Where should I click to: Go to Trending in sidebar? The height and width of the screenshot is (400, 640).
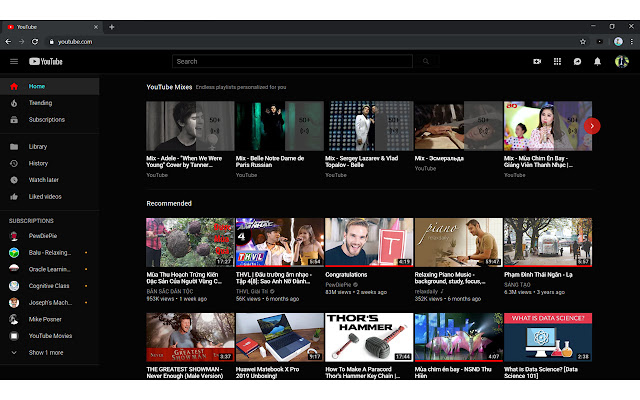tap(40, 103)
